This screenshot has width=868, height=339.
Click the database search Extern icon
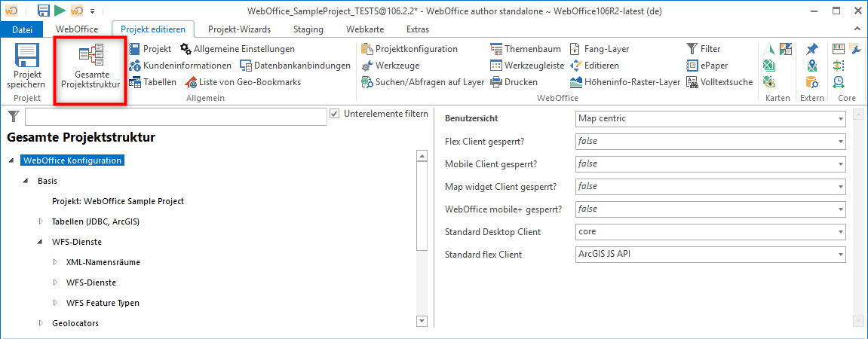click(x=812, y=82)
